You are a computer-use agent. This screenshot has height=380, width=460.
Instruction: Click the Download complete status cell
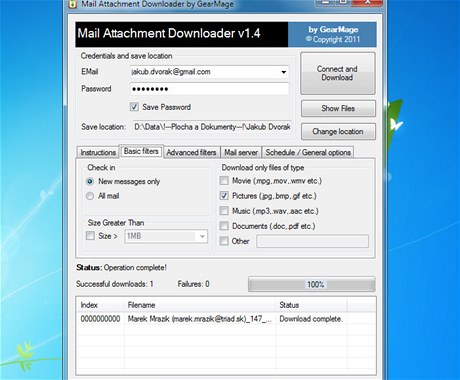point(311,319)
